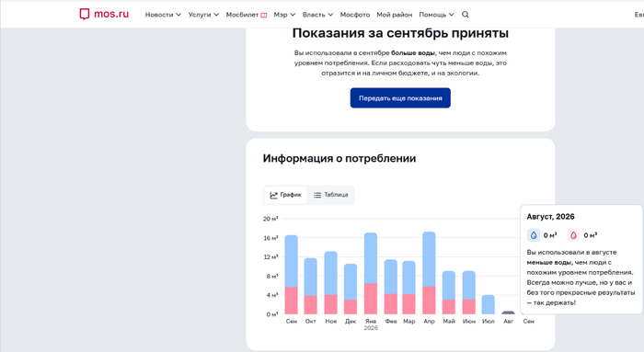
Task: Click the red hot water drop icon
Action: click(574, 235)
